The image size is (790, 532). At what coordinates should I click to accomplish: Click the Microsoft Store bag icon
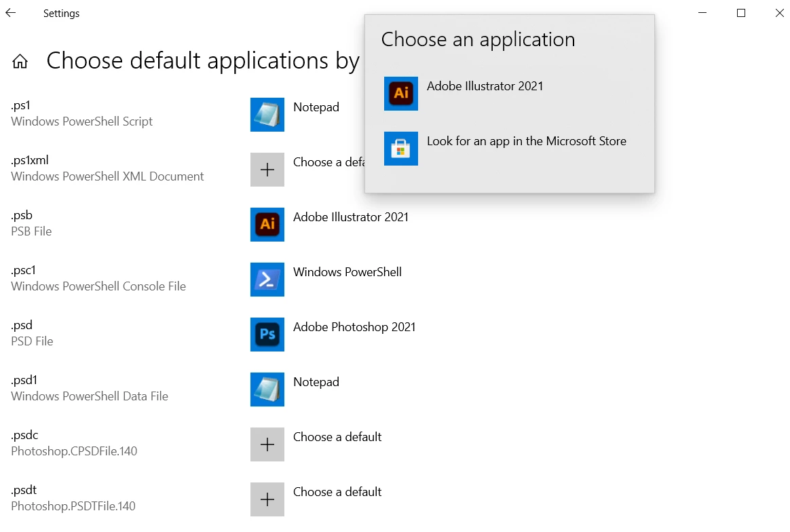tap(401, 149)
